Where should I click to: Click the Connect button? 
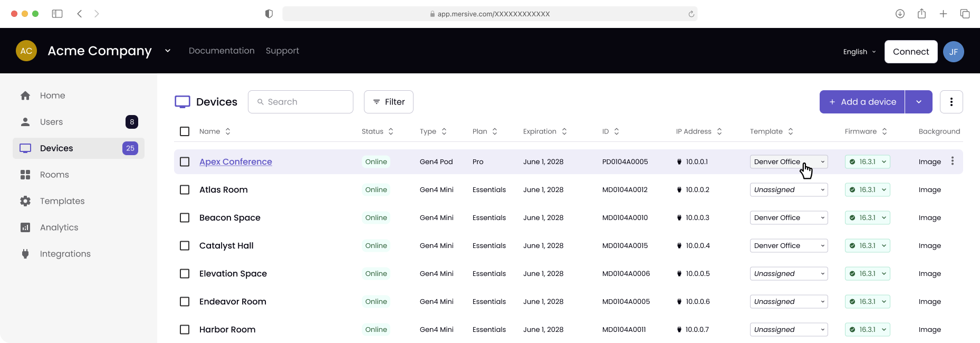pos(911,52)
